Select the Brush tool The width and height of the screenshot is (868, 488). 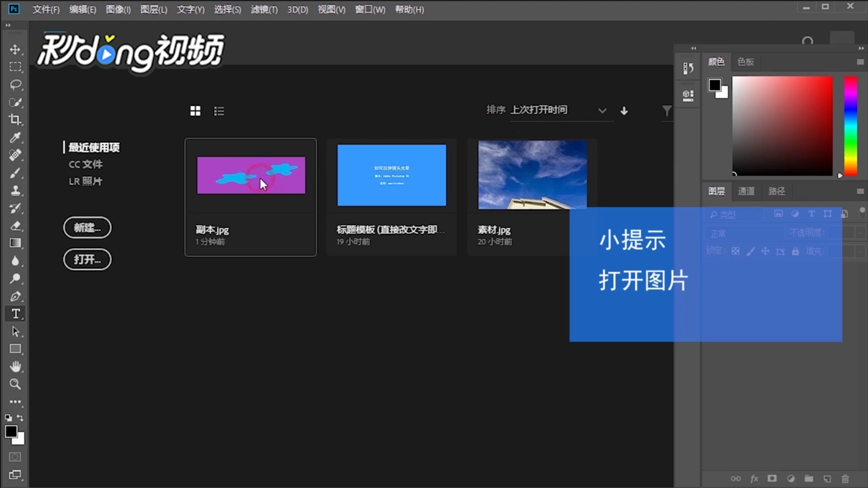pos(15,173)
